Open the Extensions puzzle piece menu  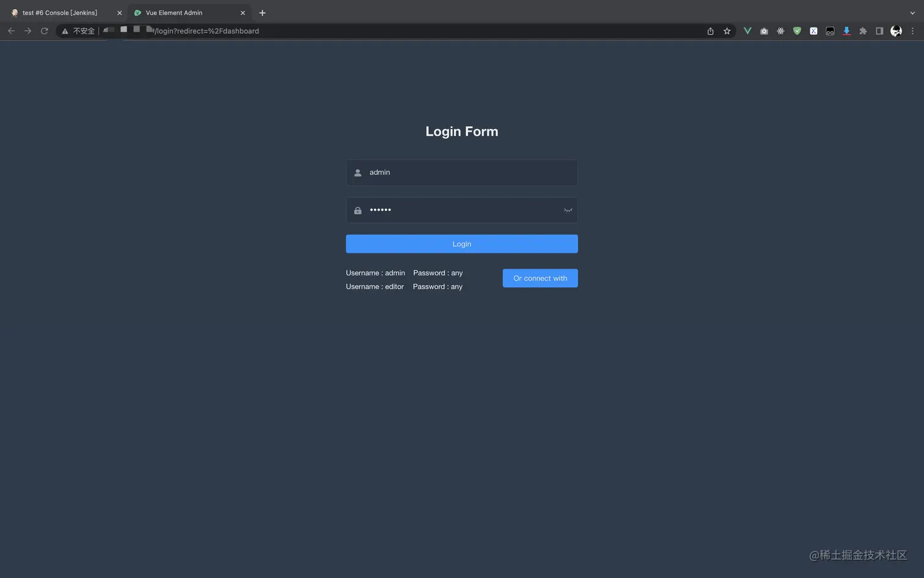point(863,31)
